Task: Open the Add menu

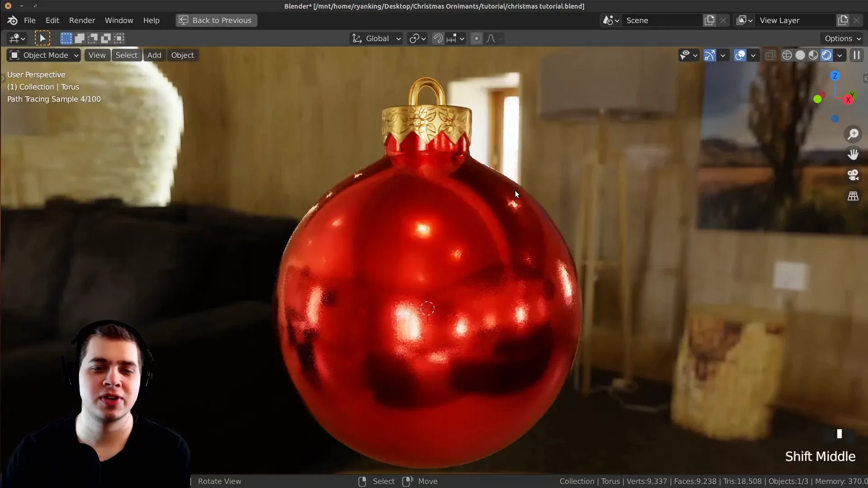Action: pyautogui.click(x=154, y=55)
